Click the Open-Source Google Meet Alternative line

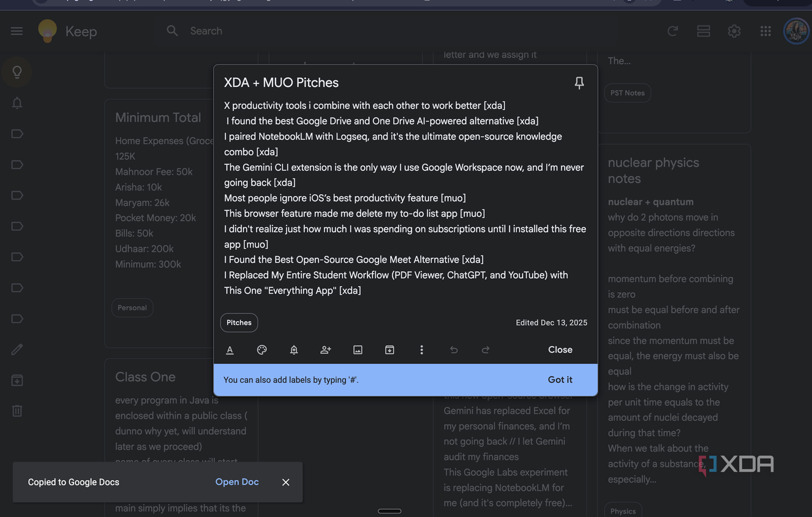coord(354,260)
